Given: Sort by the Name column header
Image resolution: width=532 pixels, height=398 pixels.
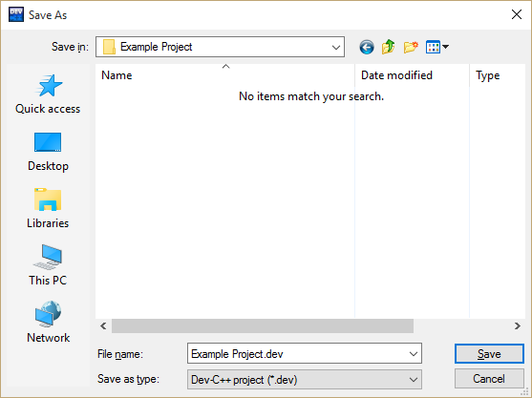Looking at the screenshot, I should click(225, 75).
